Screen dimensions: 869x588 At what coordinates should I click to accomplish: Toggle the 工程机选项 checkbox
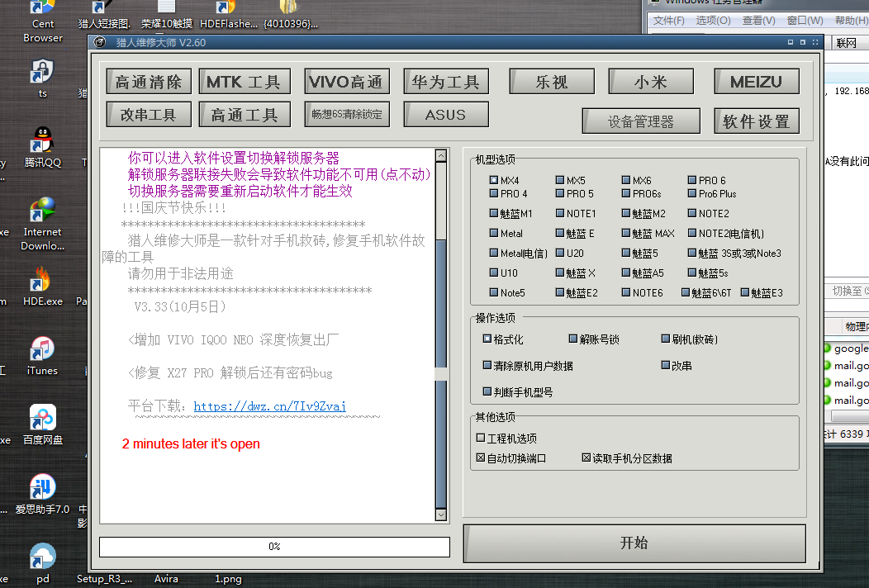click(x=481, y=438)
